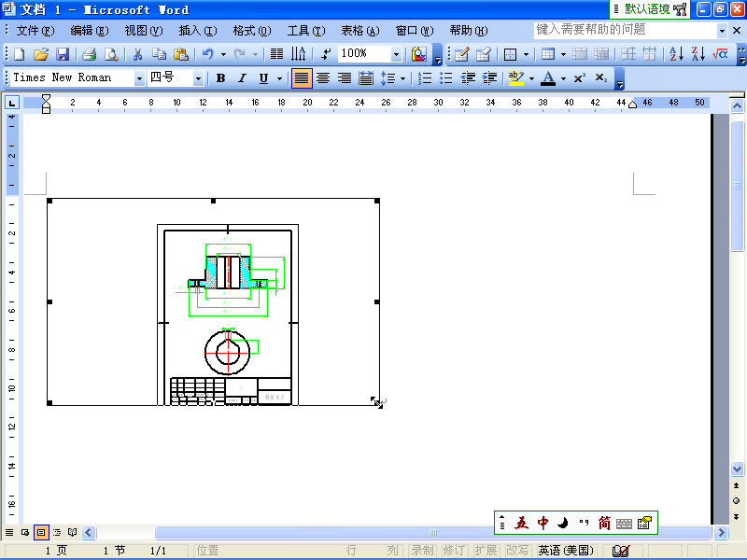747x560 pixels.
Task: Select justified text alignment
Action: (302, 78)
